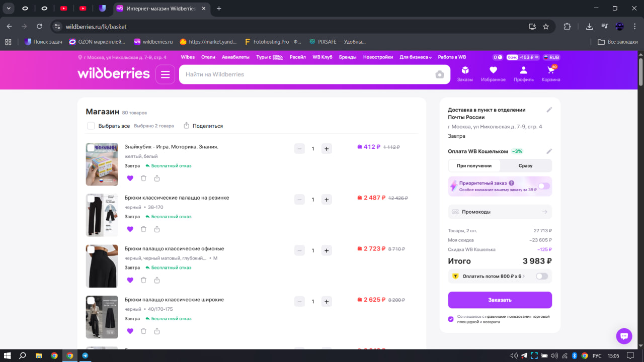Open the Wibes menu item
This screenshot has height=362, width=644.
pyautogui.click(x=188, y=57)
